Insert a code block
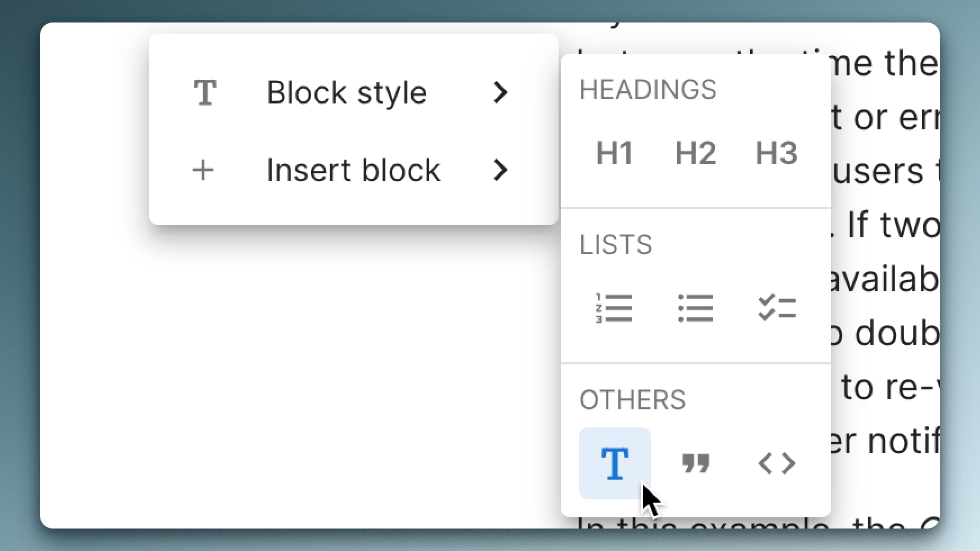 [x=776, y=463]
